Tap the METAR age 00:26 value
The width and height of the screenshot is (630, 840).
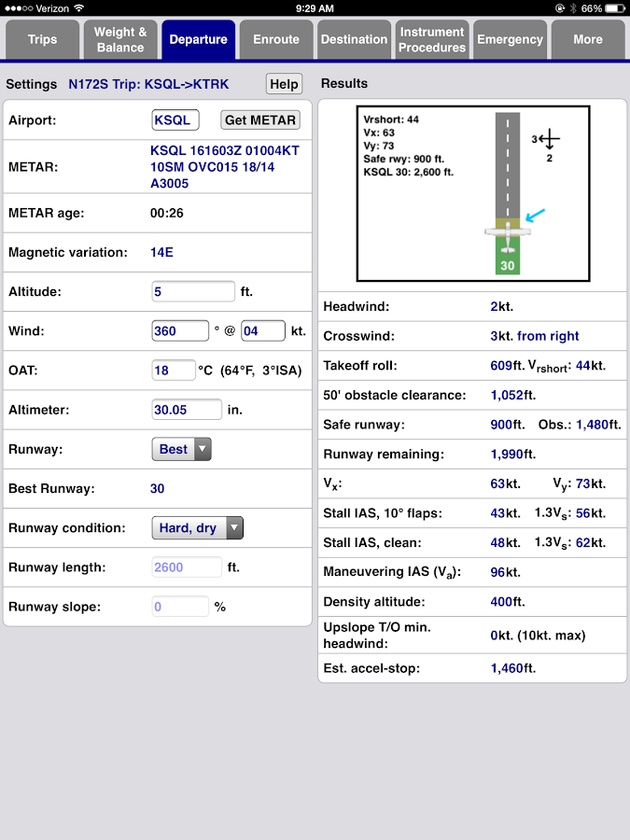pos(167,213)
